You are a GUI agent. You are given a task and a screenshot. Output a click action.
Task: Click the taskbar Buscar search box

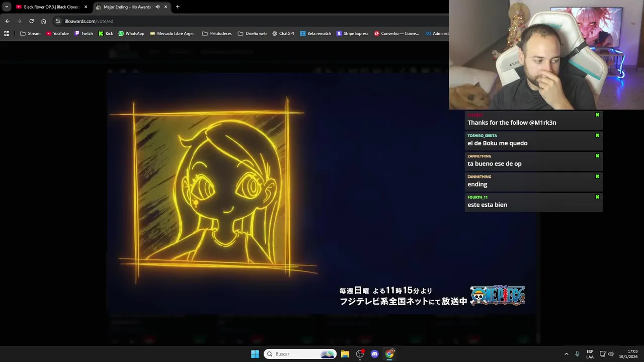[300, 354]
